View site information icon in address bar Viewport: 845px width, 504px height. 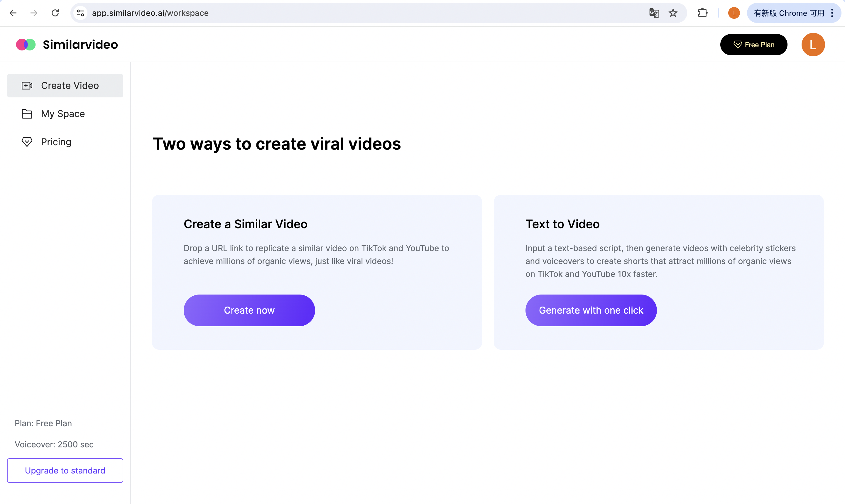click(80, 13)
